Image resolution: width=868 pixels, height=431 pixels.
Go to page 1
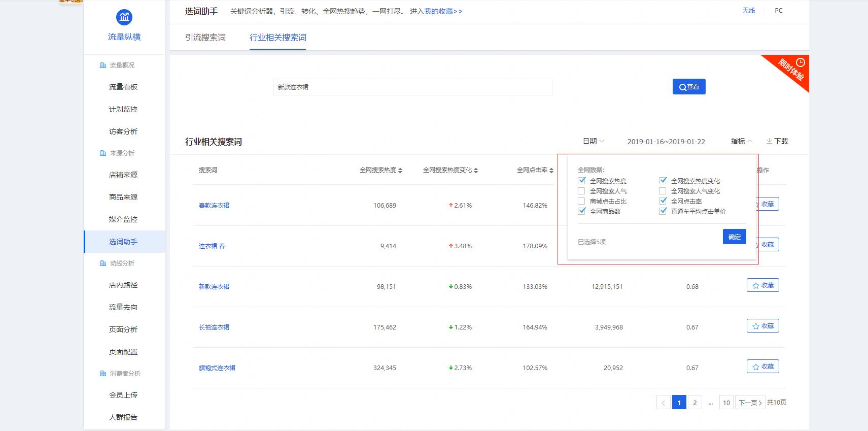(679, 403)
